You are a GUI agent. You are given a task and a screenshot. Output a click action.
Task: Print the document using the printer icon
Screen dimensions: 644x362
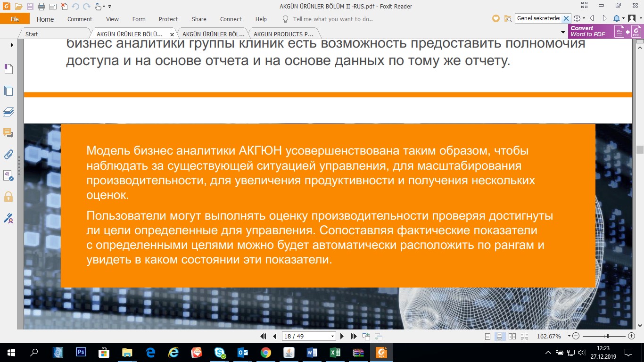click(41, 7)
